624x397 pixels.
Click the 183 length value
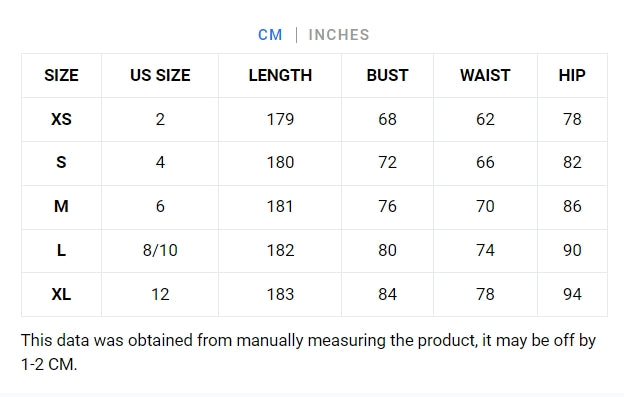280,294
